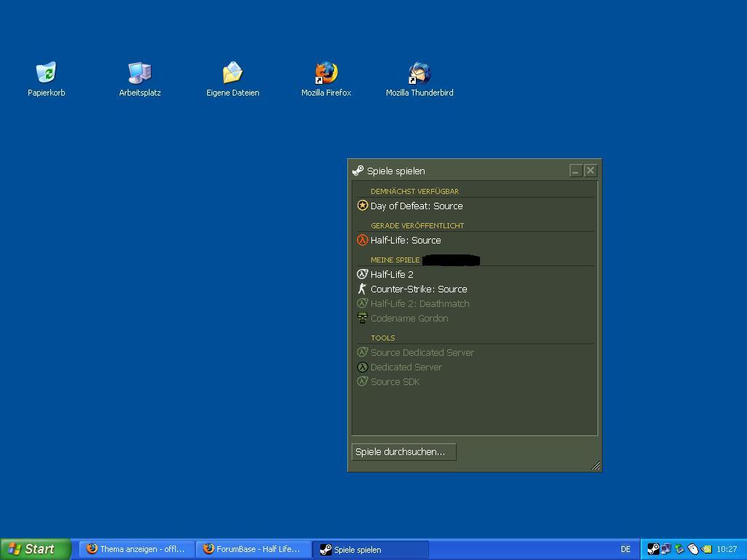Click the network computers tray icon

[x=666, y=549]
